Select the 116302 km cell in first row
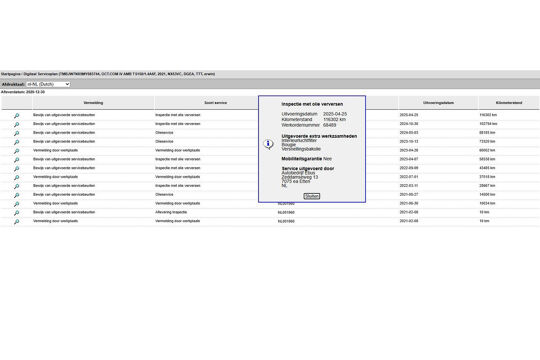 [488, 115]
